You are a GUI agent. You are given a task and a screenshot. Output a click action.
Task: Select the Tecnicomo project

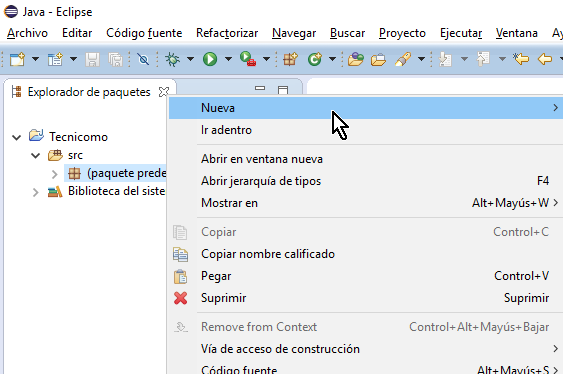[x=78, y=137]
